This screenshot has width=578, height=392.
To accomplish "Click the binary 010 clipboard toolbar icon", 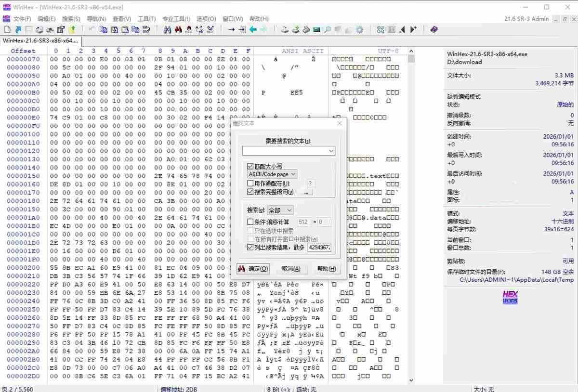I will coord(146,29).
